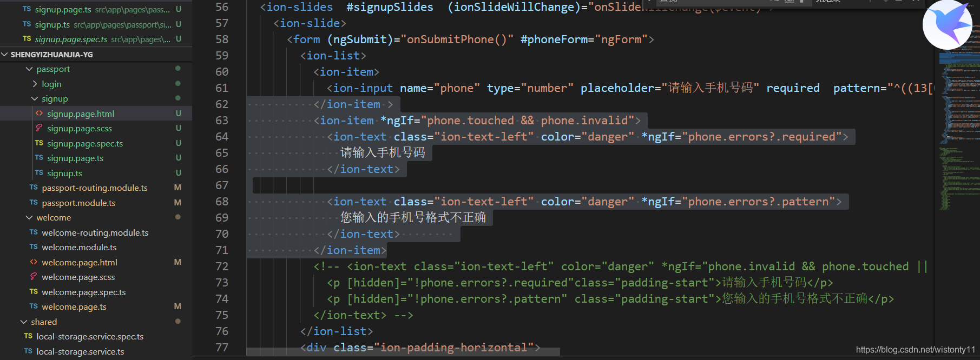Click git status dot of welcome folder
Screen dimensions: 980x360
click(177, 217)
